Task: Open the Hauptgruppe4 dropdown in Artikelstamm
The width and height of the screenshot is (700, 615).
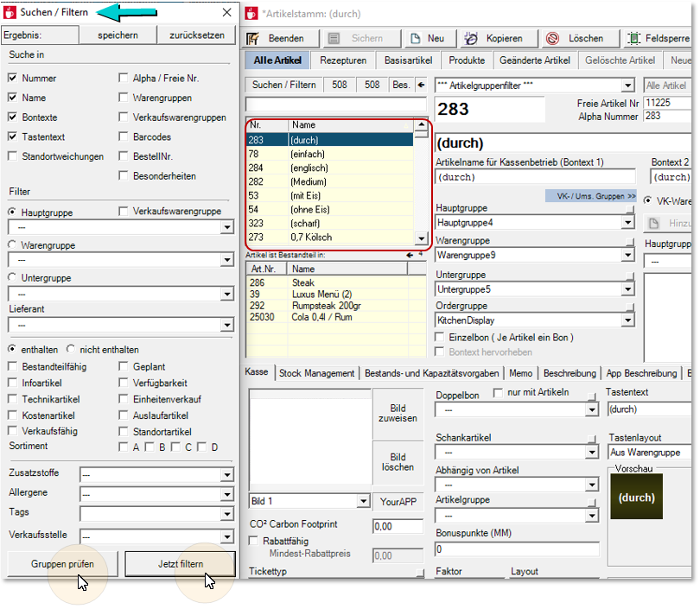Action: coord(628,222)
